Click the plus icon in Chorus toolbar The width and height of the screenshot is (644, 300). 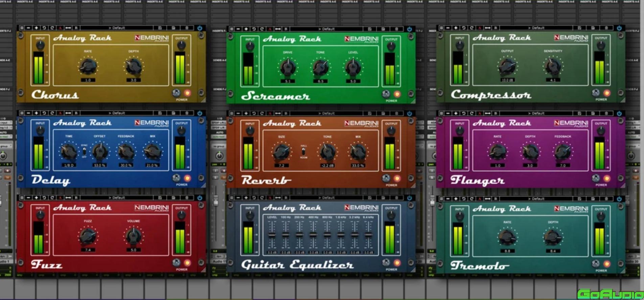click(36, 28)
